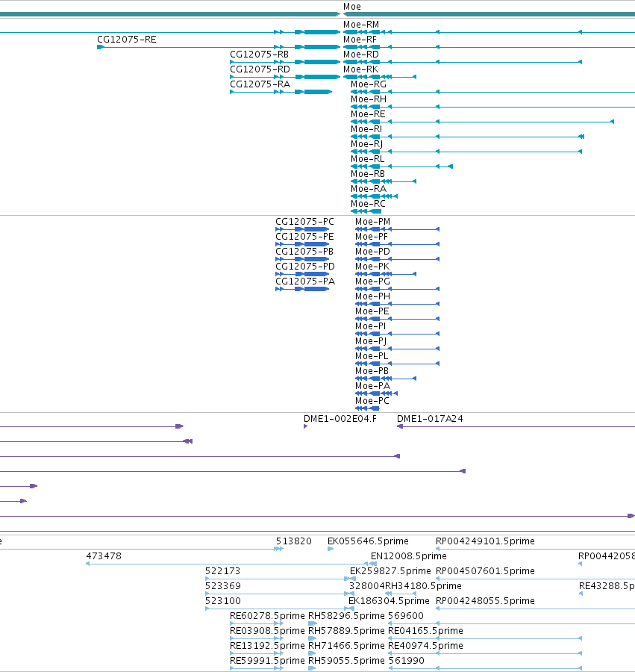Image resolution: width=635 pixels, height=672 pixels.
Task: Select the Moe-PF protein label
Action: pyautogui.click(x=372, y=237)
